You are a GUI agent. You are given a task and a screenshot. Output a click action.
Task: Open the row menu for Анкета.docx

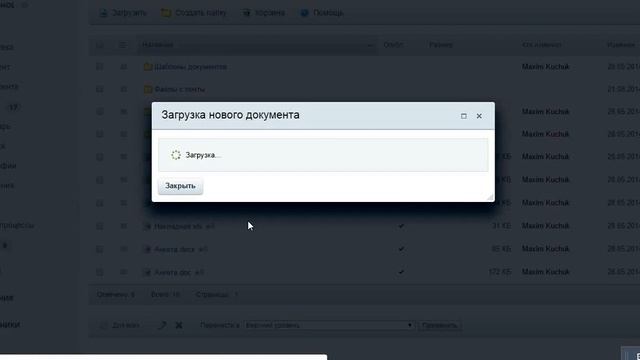123,249
